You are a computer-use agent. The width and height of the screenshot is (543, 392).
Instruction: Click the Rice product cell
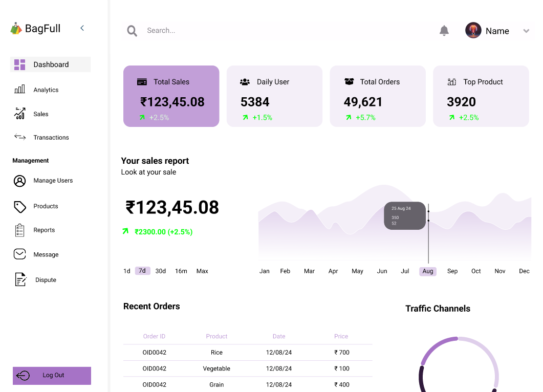(x=216, y=353)
